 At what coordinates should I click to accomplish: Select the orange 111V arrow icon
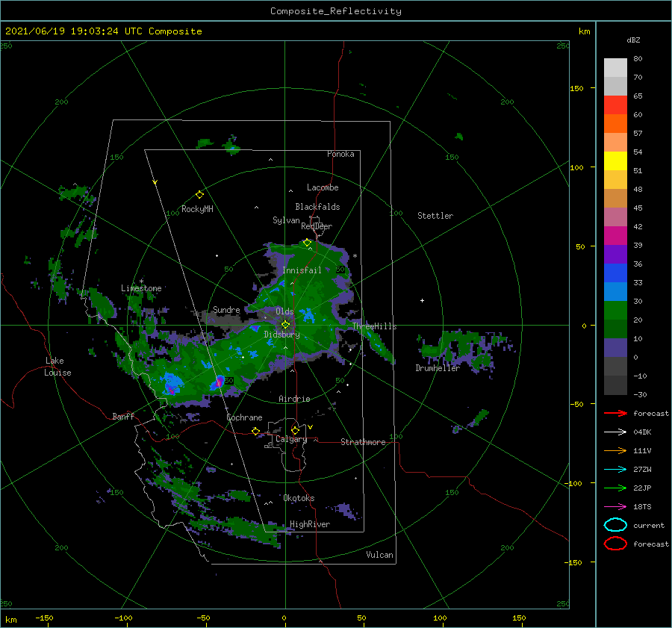point(615,450)
